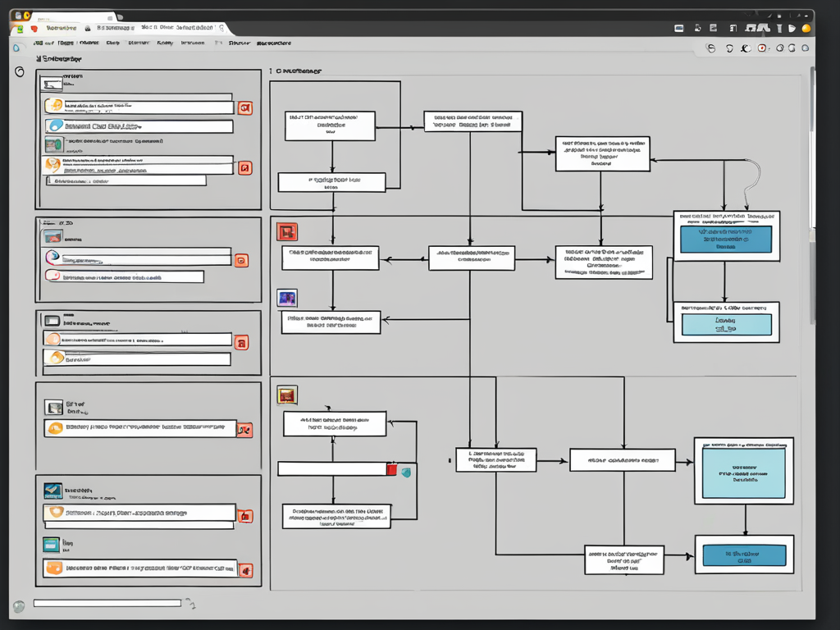Click the red-and-yellow framed icon heading the bottom flowchart section
The height and width of the screenshot is (630, 840).
tap(287, 395)
